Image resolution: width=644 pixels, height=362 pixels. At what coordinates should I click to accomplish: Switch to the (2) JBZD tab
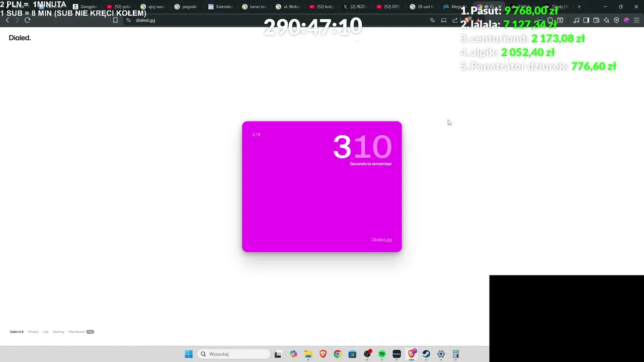pyautogui.click(x=355, y=7)
